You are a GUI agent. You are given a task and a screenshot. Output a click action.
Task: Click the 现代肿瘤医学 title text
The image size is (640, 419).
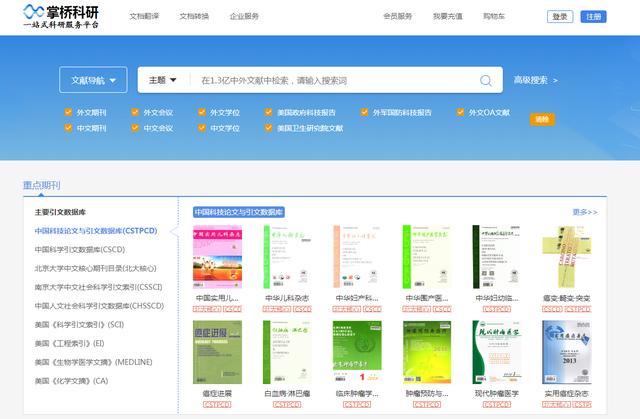(497, 394)
